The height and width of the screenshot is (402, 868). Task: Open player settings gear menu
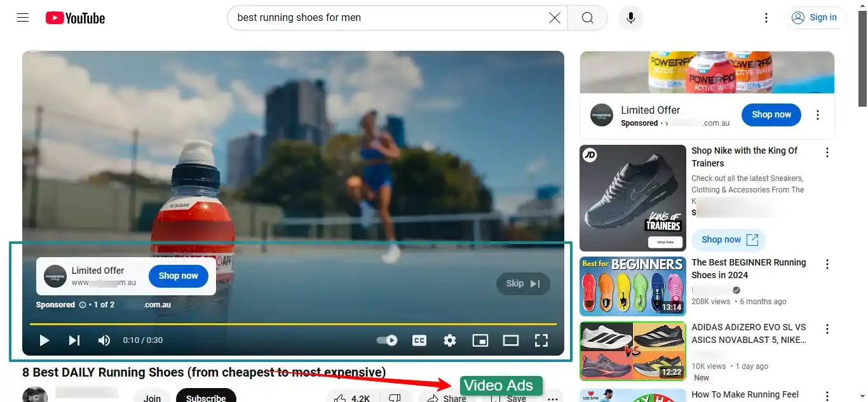pyautogui.click(x=450, y=340)
